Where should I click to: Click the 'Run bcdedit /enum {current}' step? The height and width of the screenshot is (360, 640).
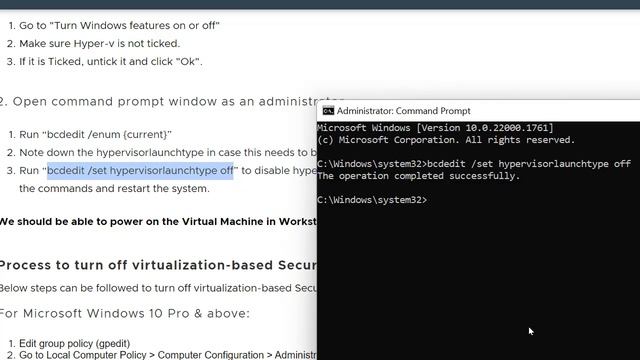click(95, 134)
